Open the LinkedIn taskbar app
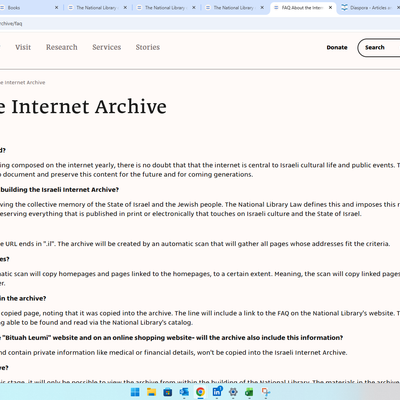400x400 pixels. coord(217,391)
